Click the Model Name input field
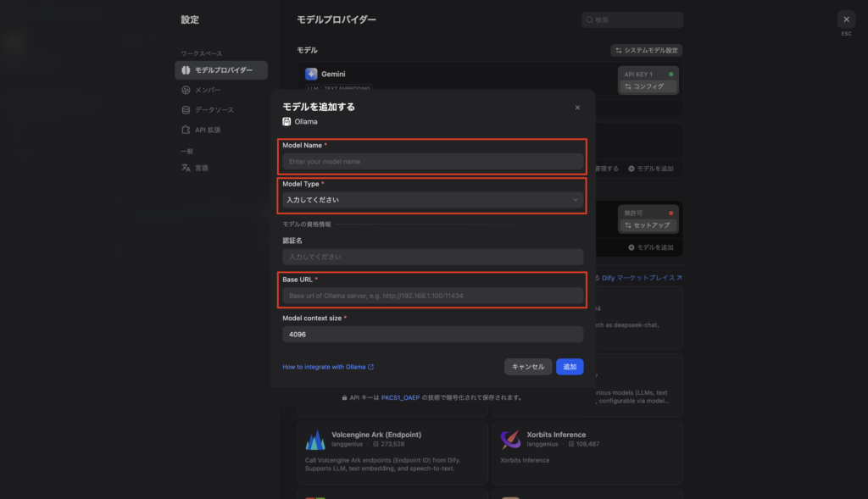Viewport: 868px width, 499px height. click(x=432, y=161)
